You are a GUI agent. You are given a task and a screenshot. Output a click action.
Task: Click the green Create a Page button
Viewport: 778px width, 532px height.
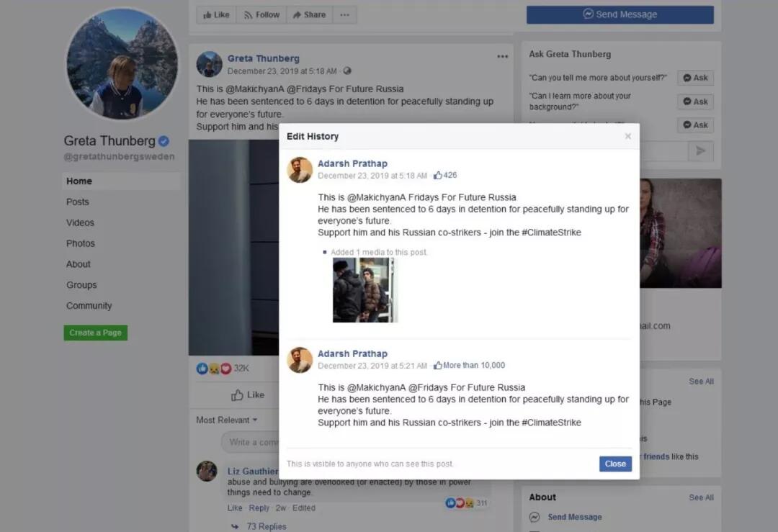tap(95, 333)
